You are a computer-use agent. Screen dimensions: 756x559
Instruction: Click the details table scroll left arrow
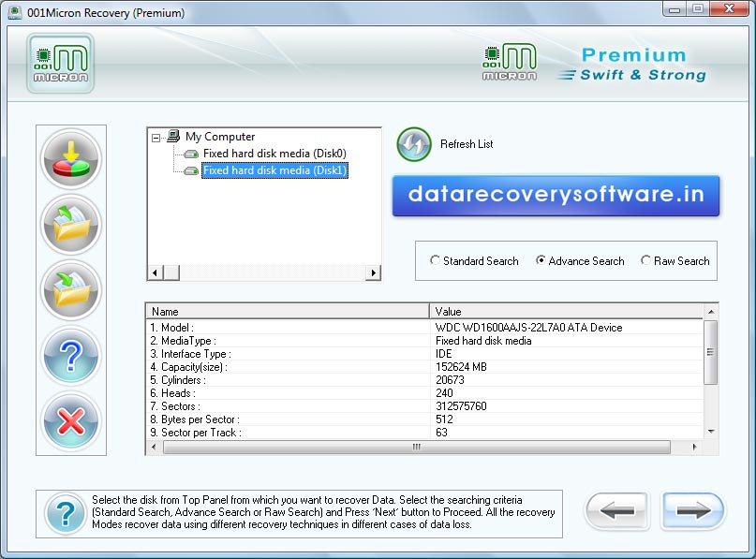(154, 448)
